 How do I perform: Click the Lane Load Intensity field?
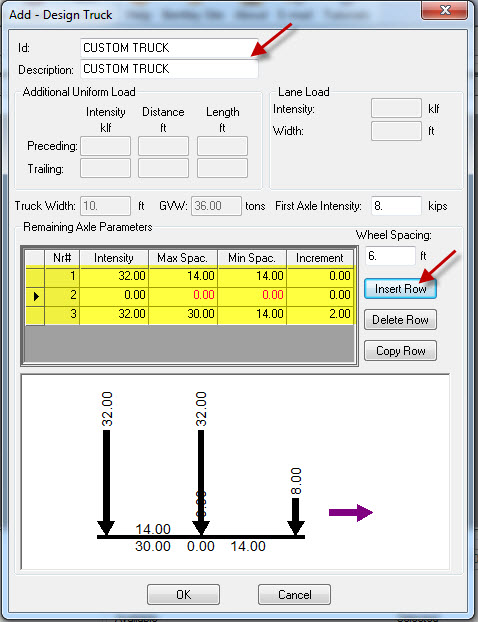tap(396, 108)
